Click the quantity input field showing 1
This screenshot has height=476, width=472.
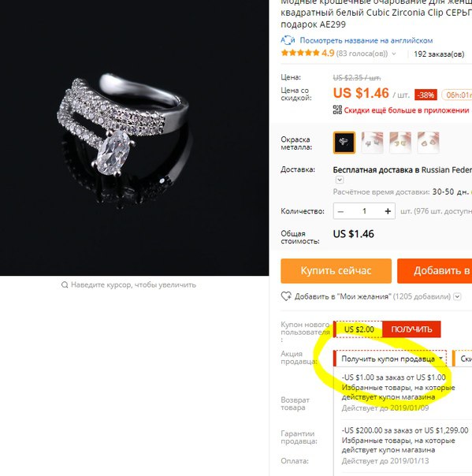click(364, 211)
